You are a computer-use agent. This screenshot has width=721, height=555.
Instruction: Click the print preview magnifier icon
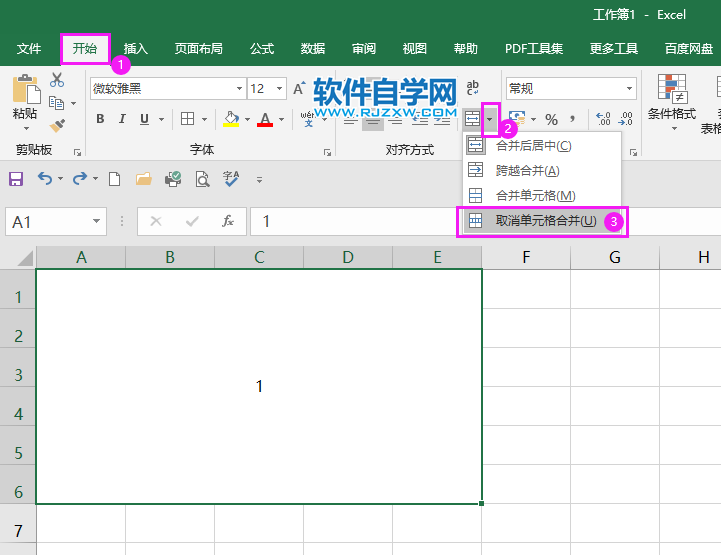[202, 179]
